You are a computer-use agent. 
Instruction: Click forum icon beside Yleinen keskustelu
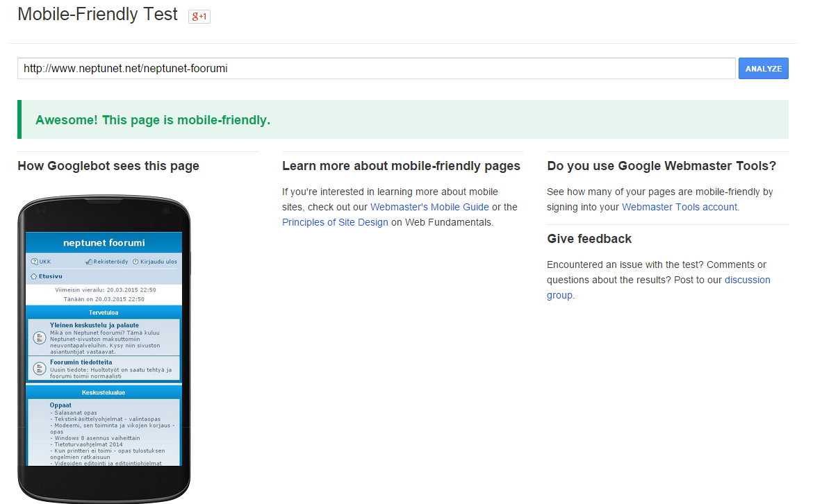pyautogui.click(x=39, y=338)
